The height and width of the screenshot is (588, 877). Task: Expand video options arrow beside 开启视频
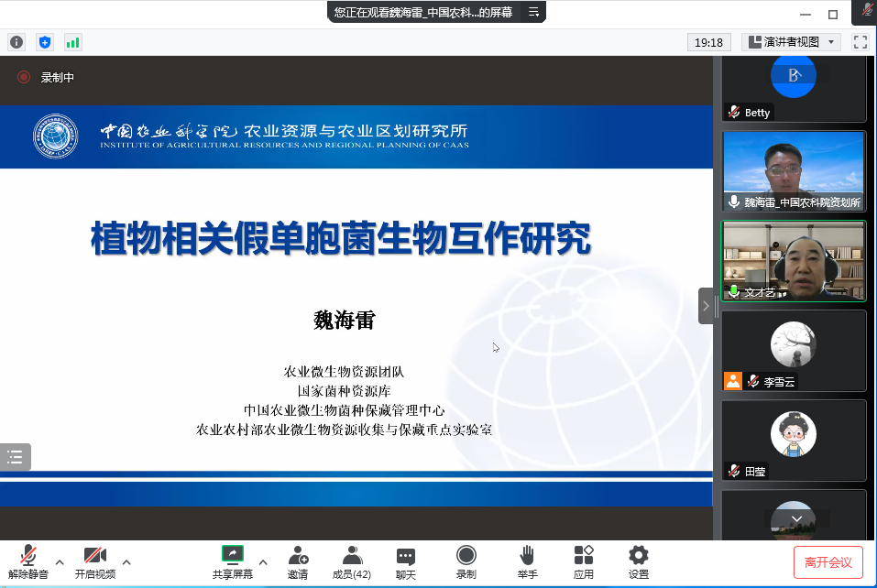tap(126, 561)
